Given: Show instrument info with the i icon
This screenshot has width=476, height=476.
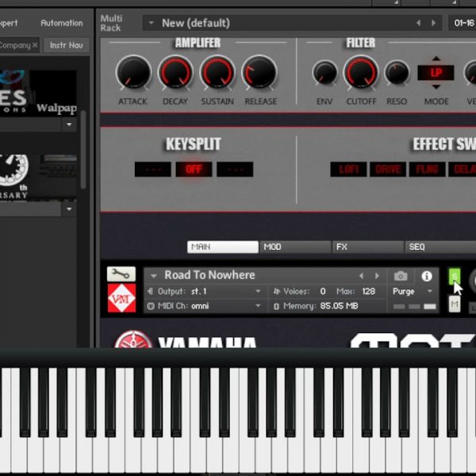Looking at the screenshot, I should 427,276.
